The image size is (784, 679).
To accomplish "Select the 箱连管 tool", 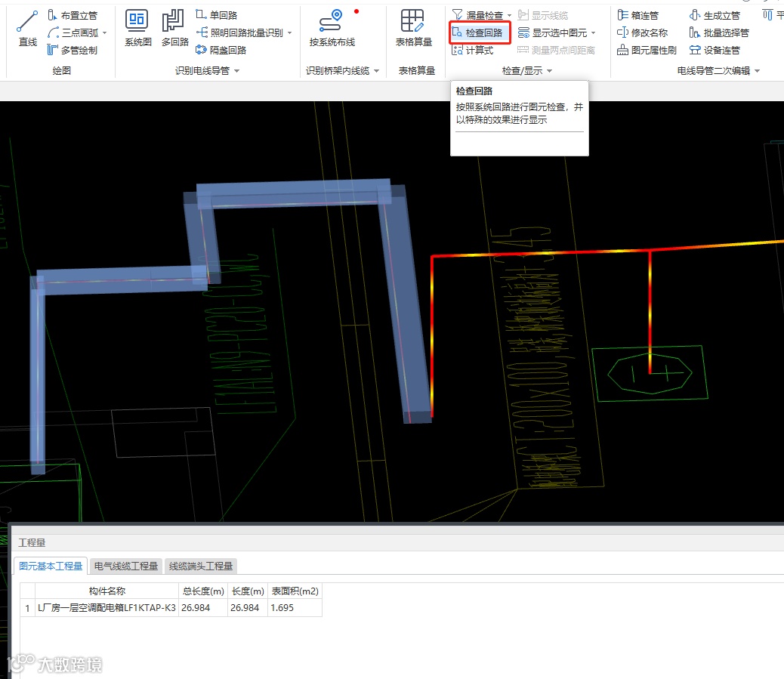I will 637,16.
